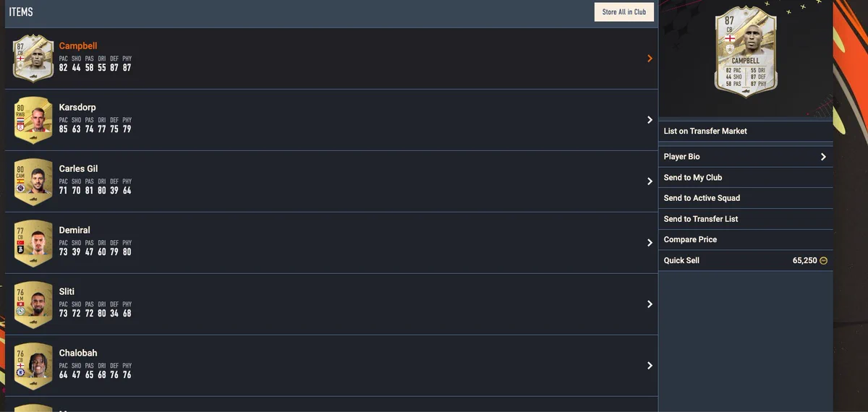868x412 pixels.
Task: Expand Carles Gil's row chevron arrow
Action: pyautogui.click(x=650, y=181)
